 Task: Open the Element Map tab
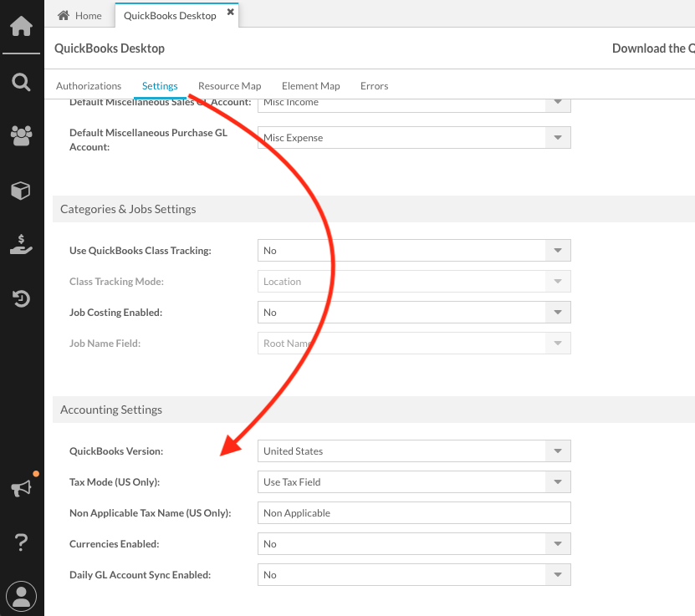311,86
